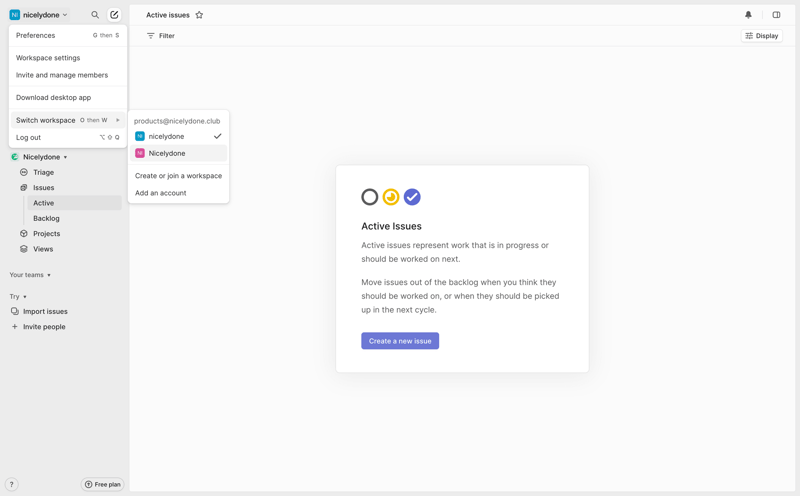Select Active issues sidebar item

tap(74, 203)
